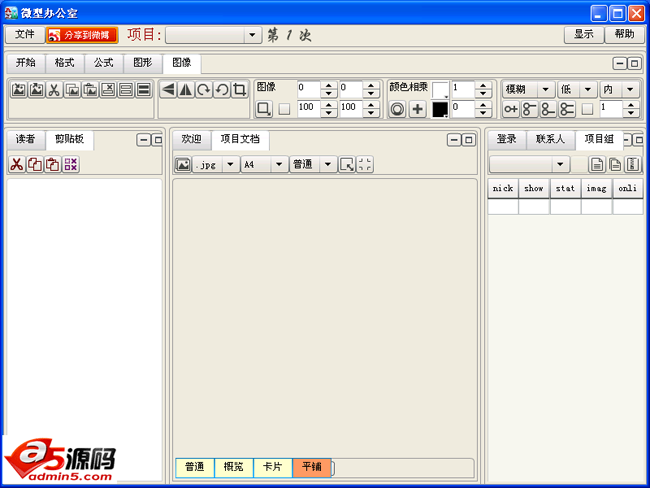Open the .jpg format dropdown
Viewport: 650px width, 488px height.
230,165
